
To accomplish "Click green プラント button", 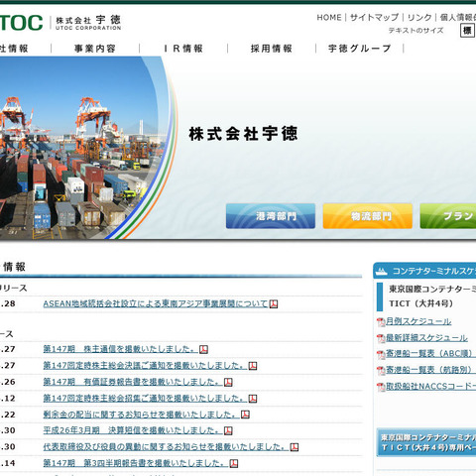I will point(448,216).
